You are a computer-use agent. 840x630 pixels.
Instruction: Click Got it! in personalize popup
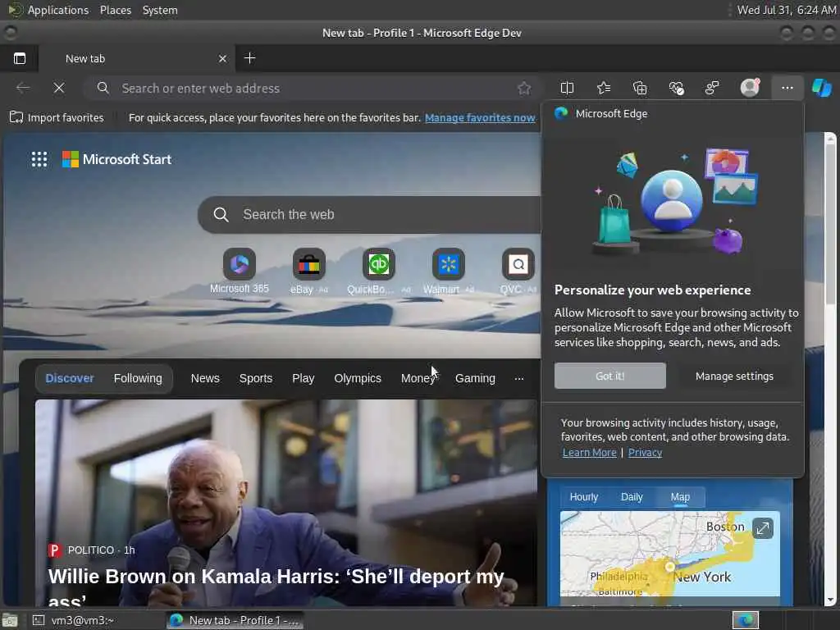610,376
